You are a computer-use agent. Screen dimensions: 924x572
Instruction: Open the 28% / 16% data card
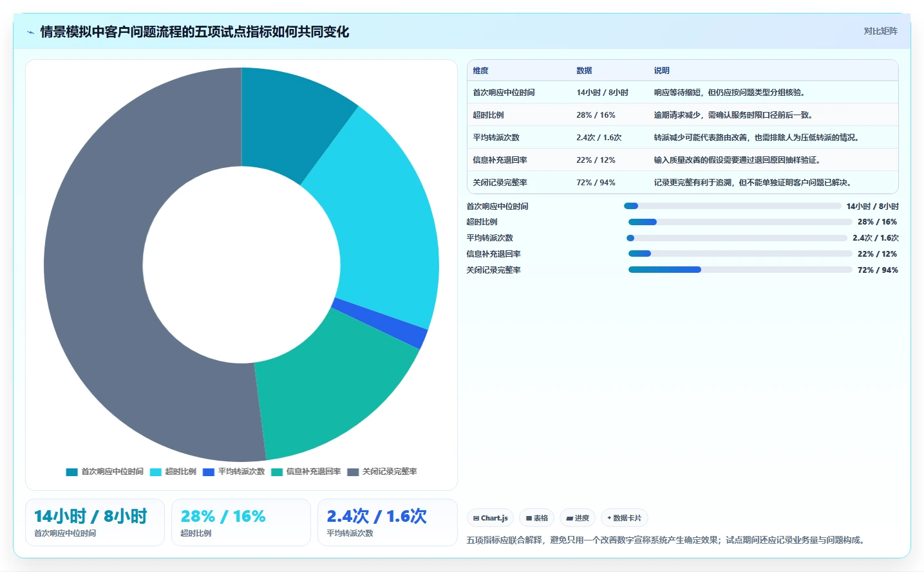click(x=241, y=522)
